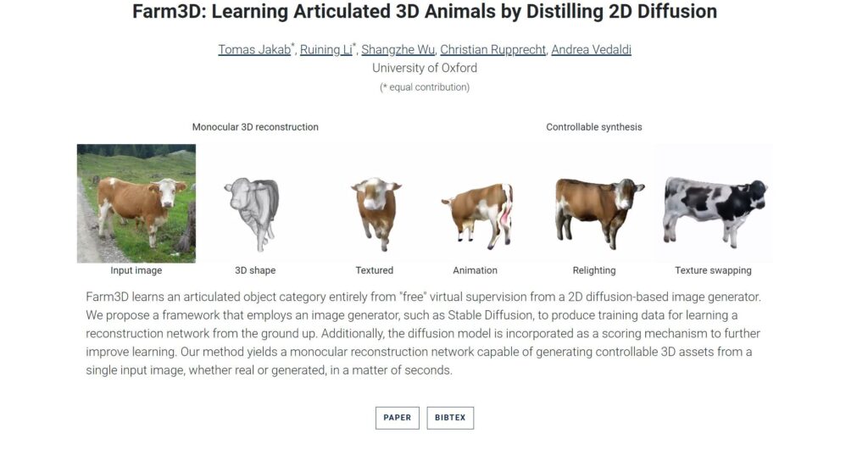Open the black-and-white texture swapping cow

714,203
